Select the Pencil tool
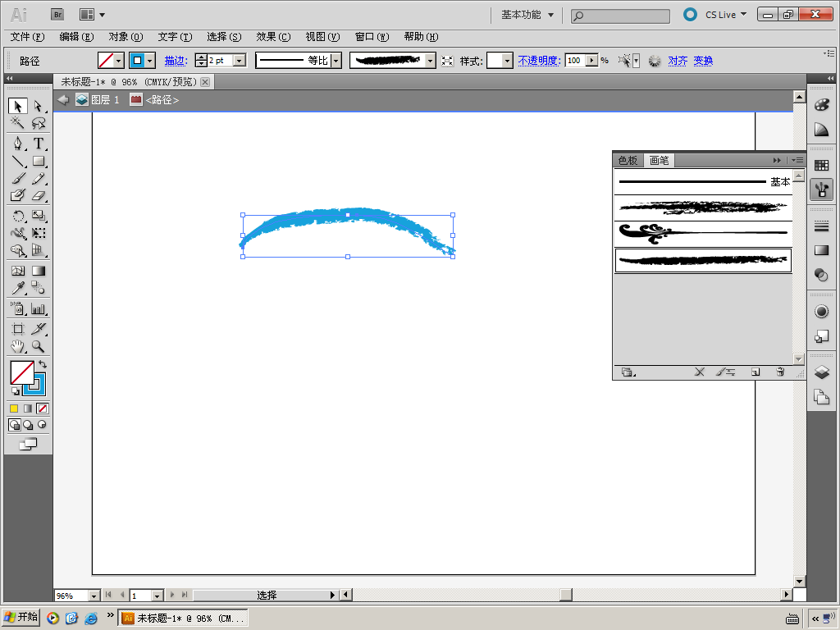Screen dimensions: 840x630 tap(38, 178)
